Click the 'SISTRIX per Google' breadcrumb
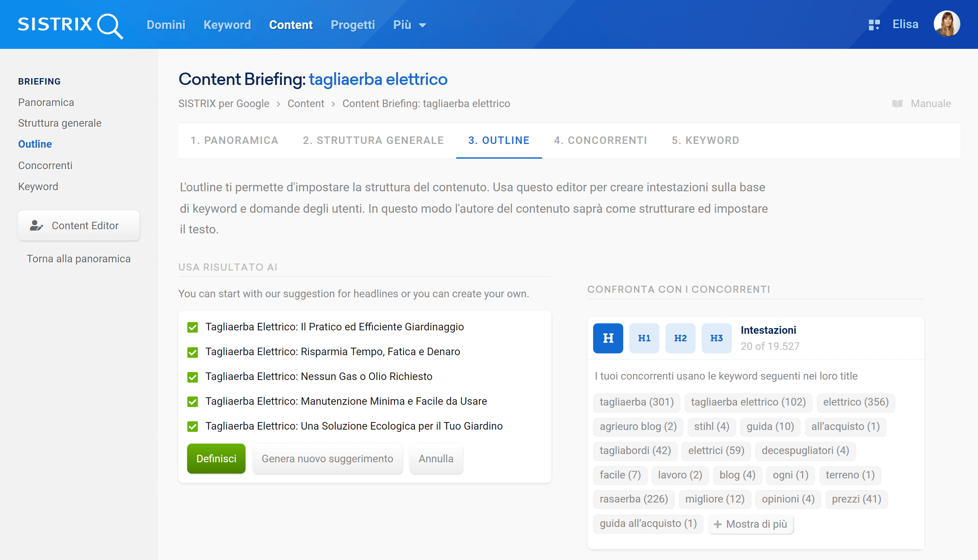This screenshot has width=978, height=560. 223,103
